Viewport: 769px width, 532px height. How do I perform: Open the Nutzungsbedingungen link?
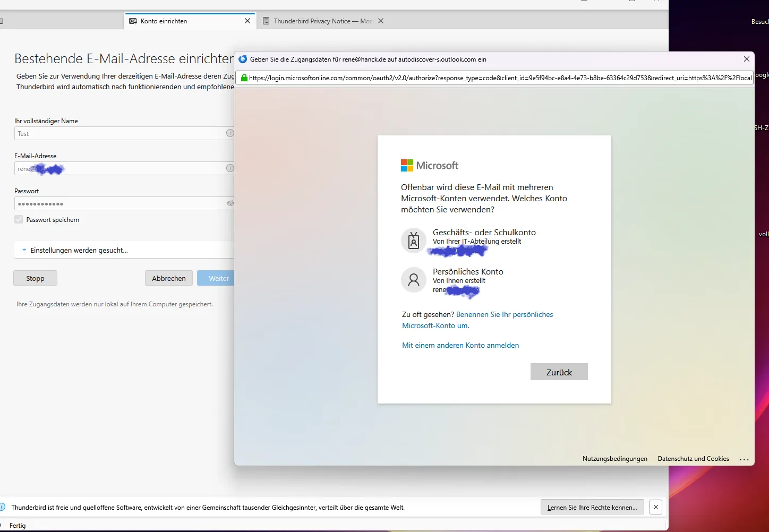coord(615,459)
